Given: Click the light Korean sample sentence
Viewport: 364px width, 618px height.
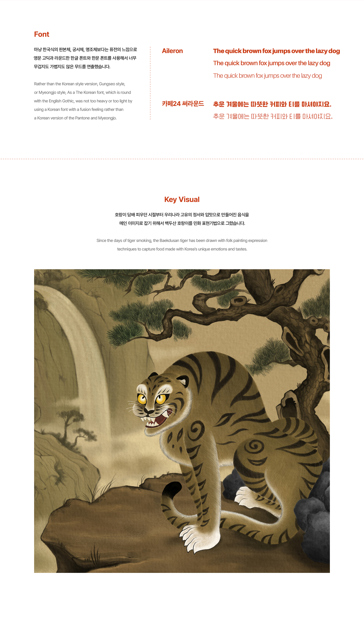Looking at the screenshot, I should (x=273, y=116).
